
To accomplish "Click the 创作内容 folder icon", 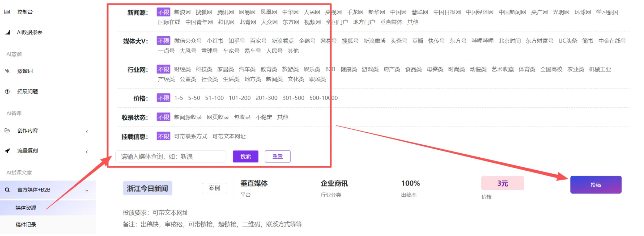I will 7,130.
